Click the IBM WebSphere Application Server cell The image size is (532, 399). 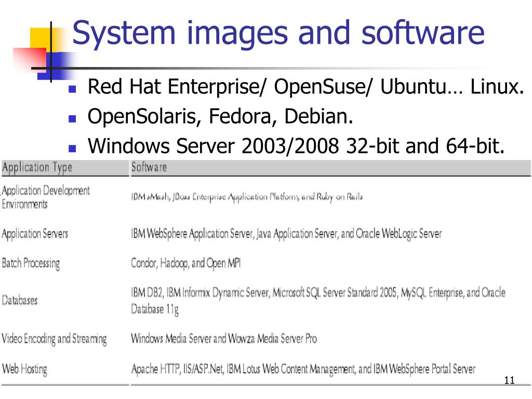click(286, 234)
